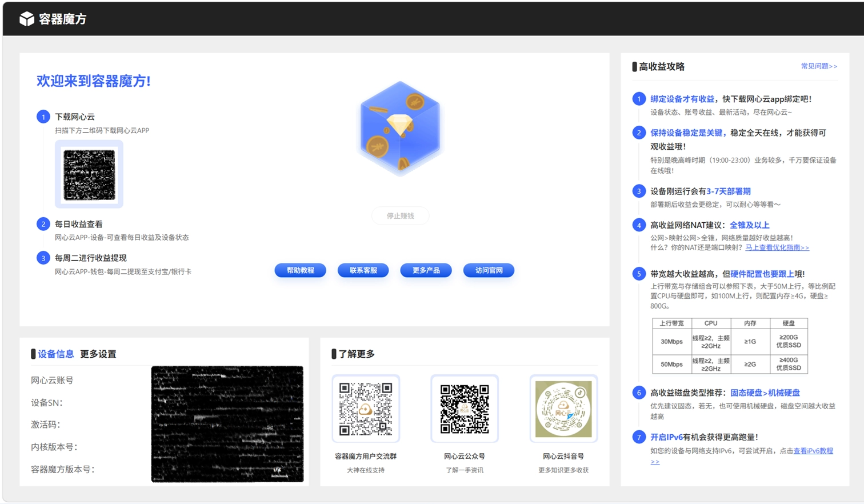Click the 内存 table header
The width and height of the screenshot is (864, 504).
pos(750,323)
